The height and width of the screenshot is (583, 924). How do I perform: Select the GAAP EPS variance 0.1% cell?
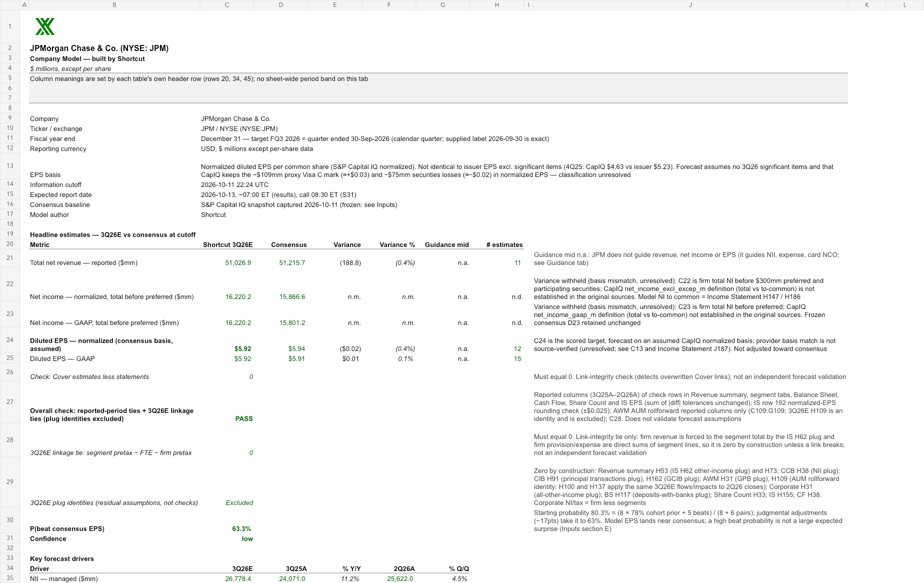click(x=405, y=359)
